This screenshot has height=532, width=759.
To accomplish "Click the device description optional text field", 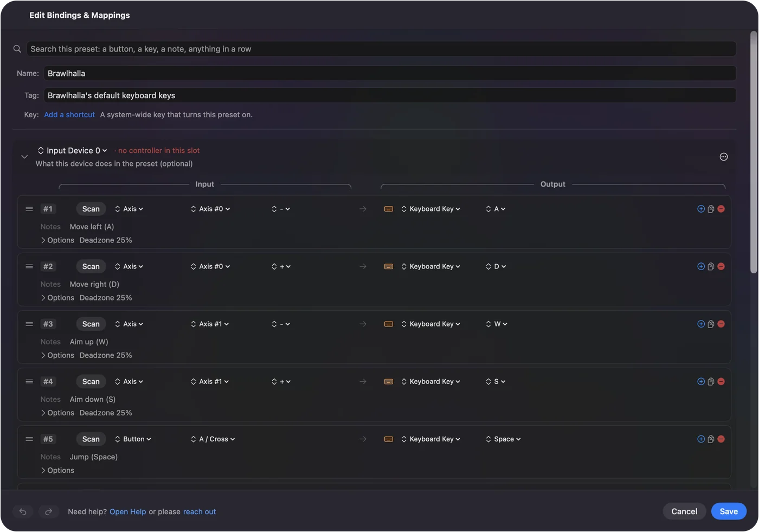I will coord(114,164).
